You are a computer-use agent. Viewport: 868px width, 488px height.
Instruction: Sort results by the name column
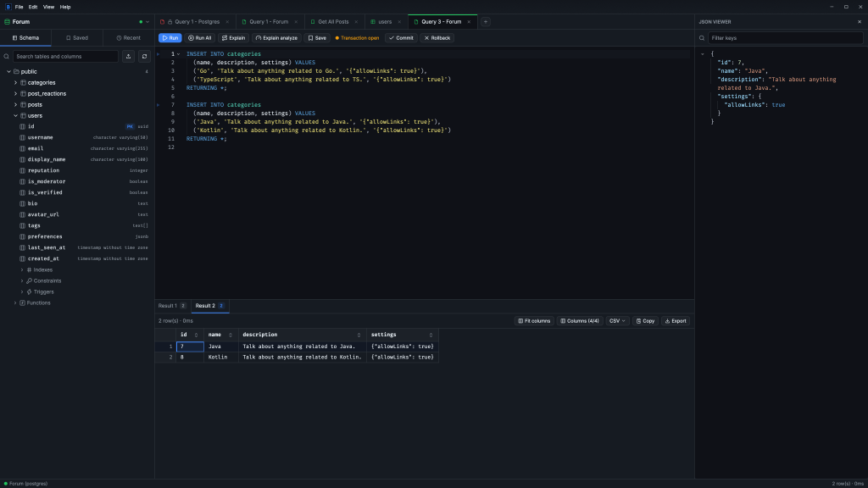(x=231, y=335)
